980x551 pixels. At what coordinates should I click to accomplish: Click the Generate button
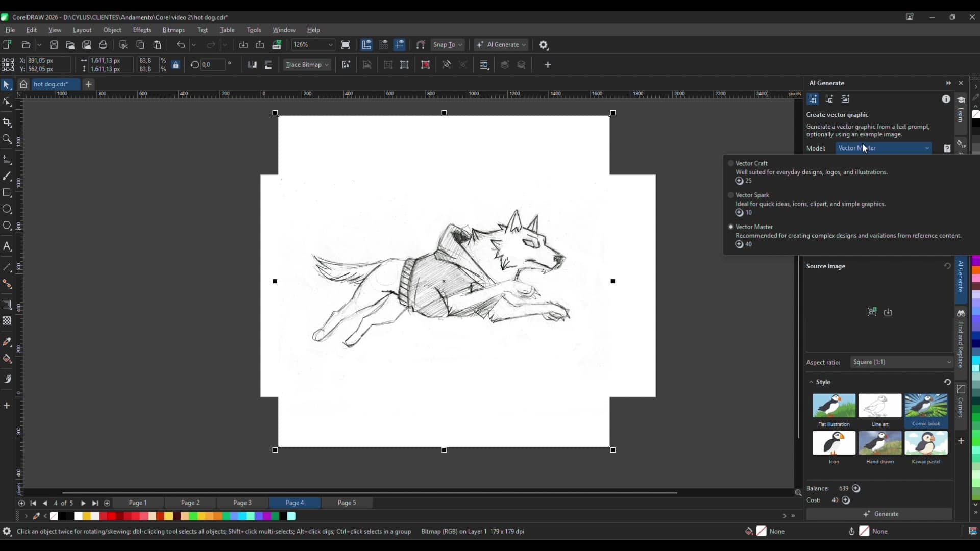point(880,514)
